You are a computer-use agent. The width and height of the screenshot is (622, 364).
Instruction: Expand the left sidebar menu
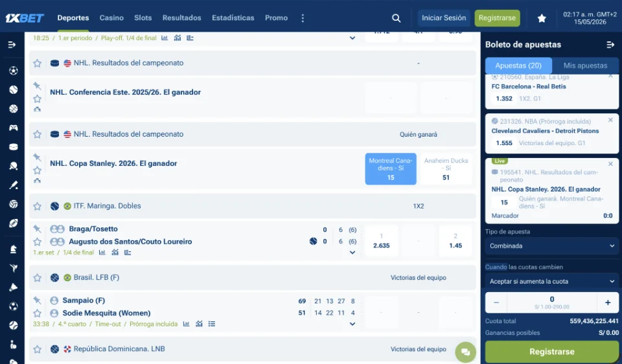[12, 45]
